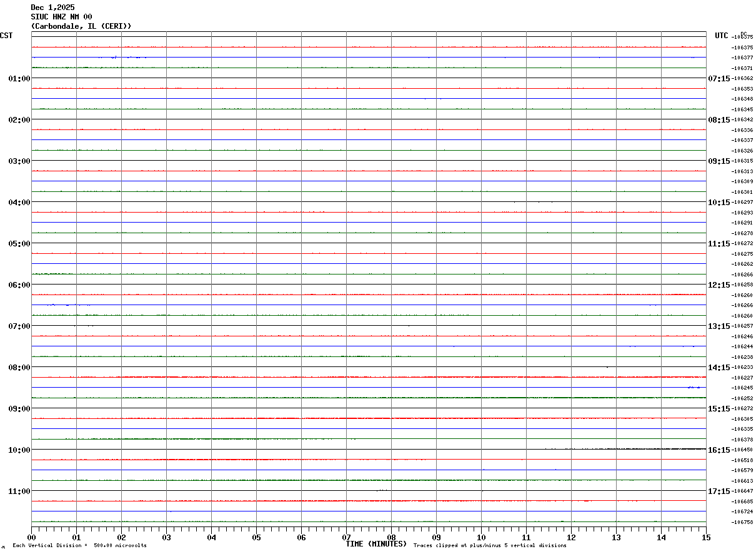The height and width of the screenshot is (554, 756).
Task: Click the DC offset value -106377
Action: [742, 58]
